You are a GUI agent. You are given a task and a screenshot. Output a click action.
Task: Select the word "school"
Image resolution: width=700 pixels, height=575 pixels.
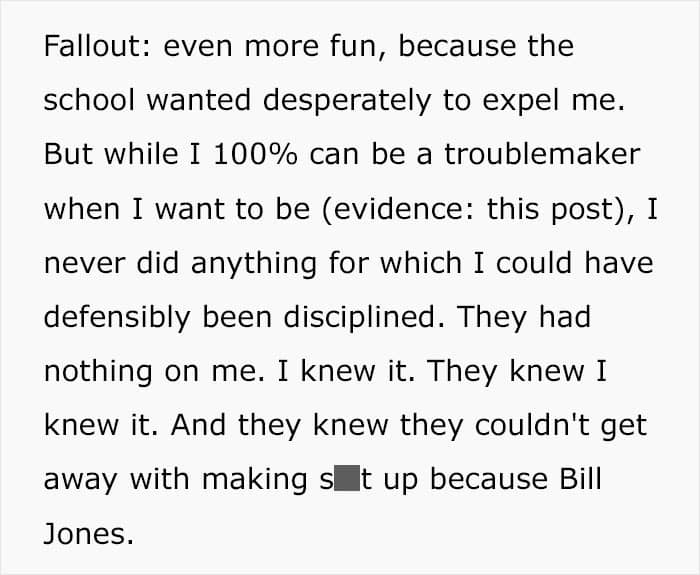93,101
